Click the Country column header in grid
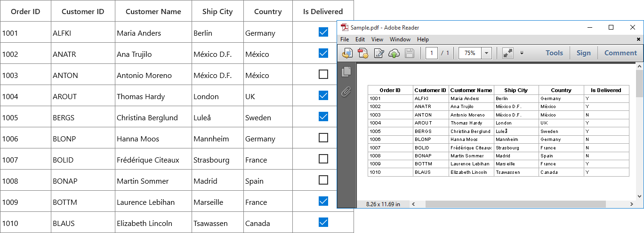644x233 pixels. (x=268, y=11)
